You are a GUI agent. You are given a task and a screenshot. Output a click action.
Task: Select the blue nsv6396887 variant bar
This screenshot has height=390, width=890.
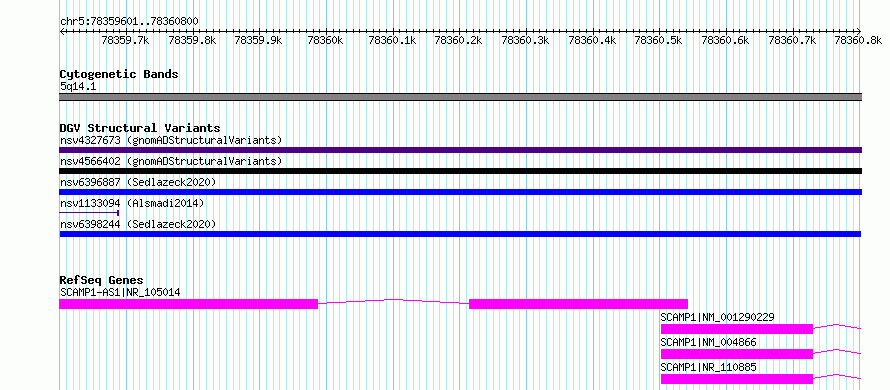click(460, 192)
